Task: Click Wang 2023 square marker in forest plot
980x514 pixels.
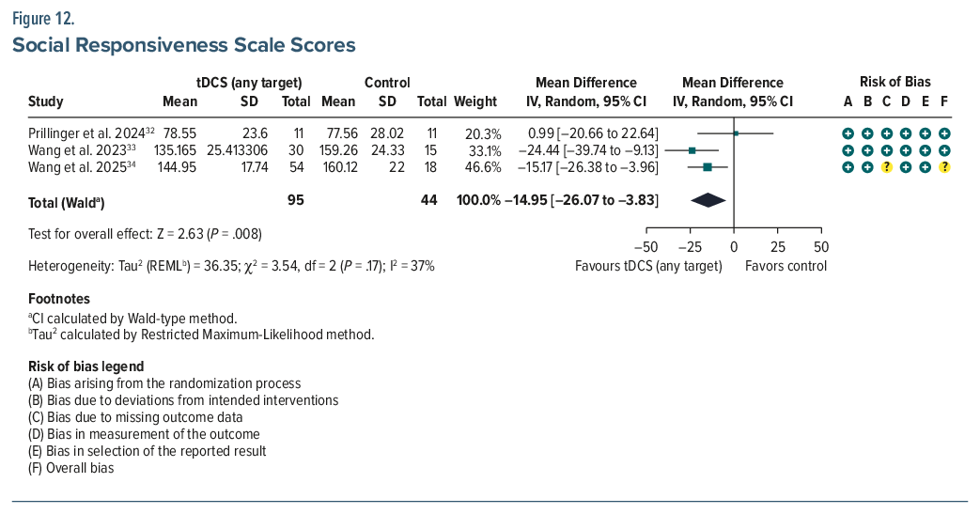Action: tap(692, 150)
